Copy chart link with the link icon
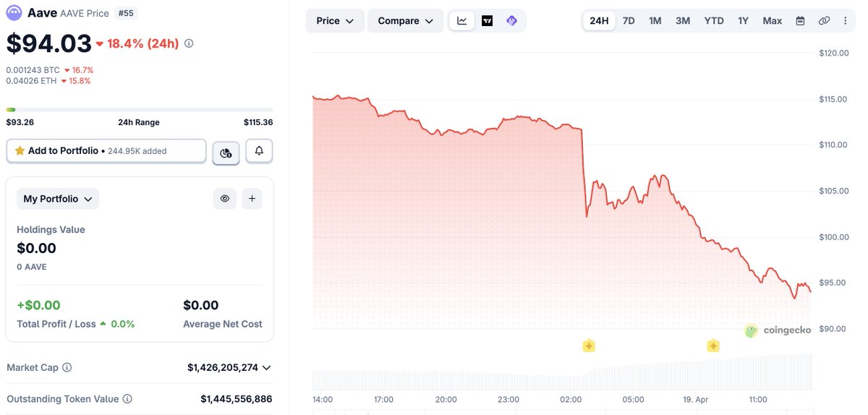 [824, 21]
